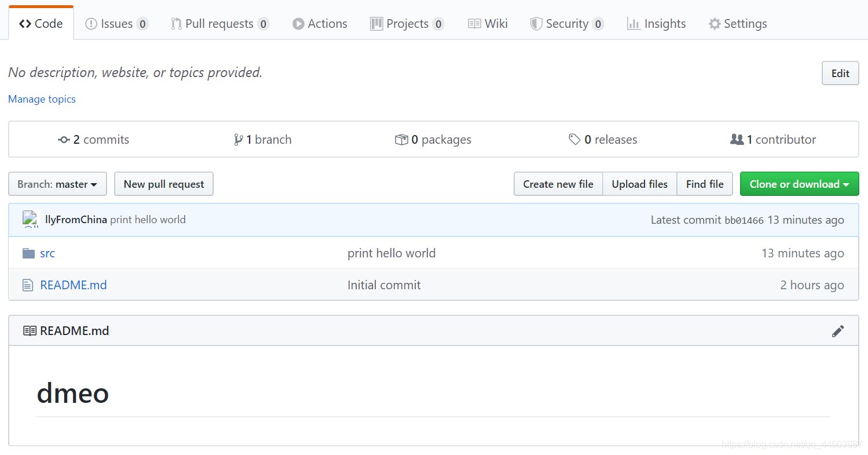This screenshot has height=455, width=868.
Task: Click the Edit description button
Action: click(x=840, y=73)
